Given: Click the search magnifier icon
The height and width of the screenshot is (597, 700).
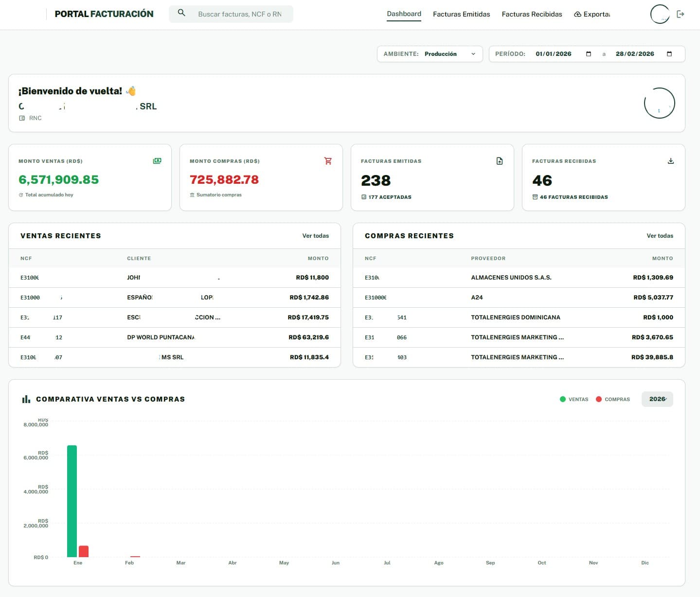Looking at the screenshot, I should [x=181, y=14].
